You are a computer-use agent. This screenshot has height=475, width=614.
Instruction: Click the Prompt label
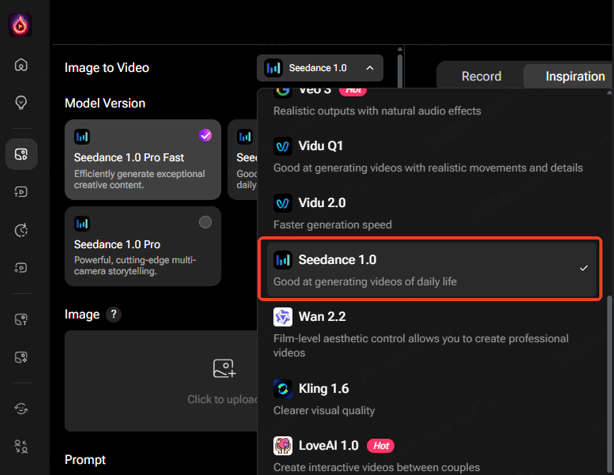[85, 460]
